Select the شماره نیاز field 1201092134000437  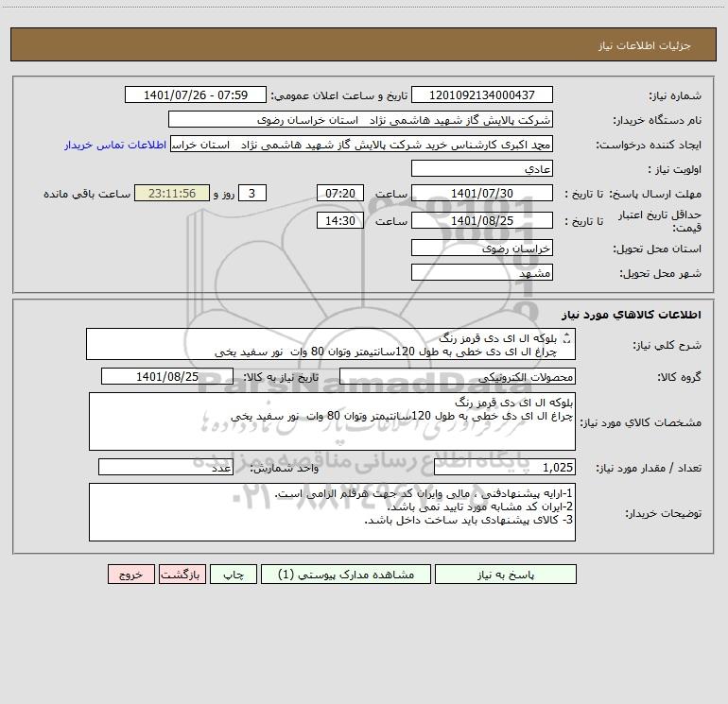[482, 94]
